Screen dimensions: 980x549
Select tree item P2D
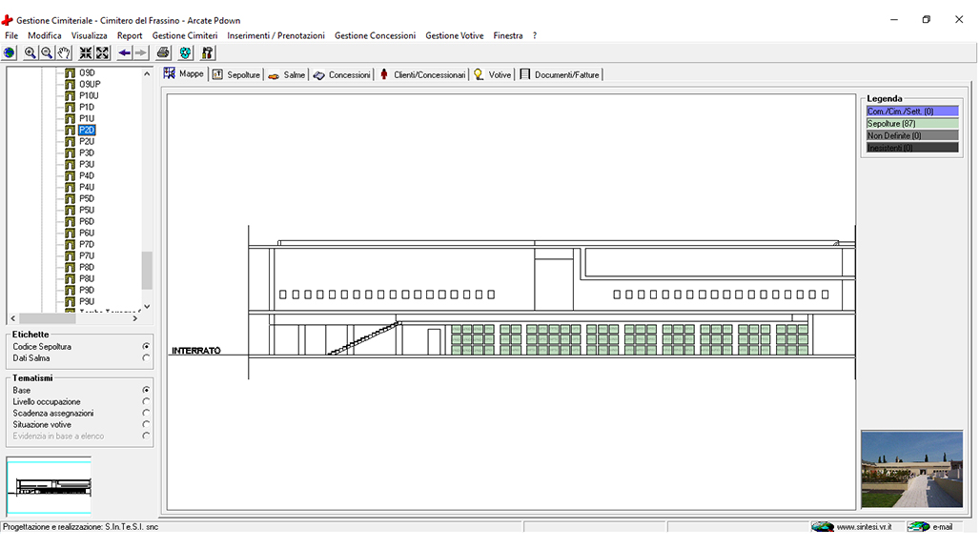tap(87, 130)
